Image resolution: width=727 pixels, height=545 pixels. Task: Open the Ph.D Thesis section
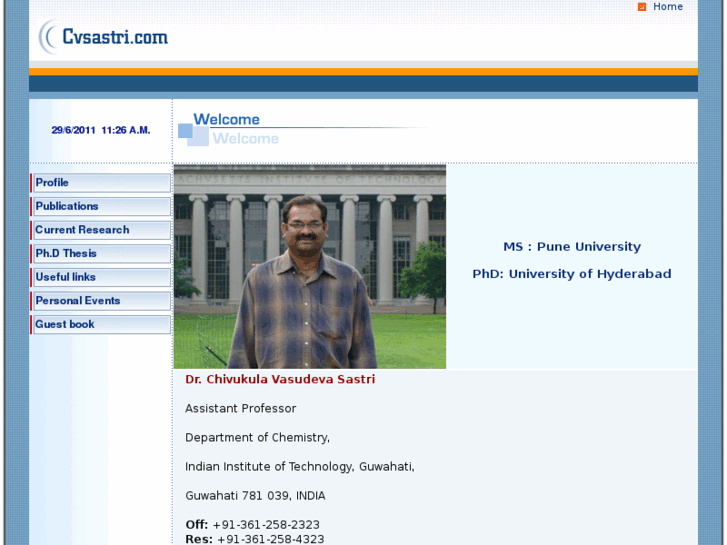[x=101, y=254]
